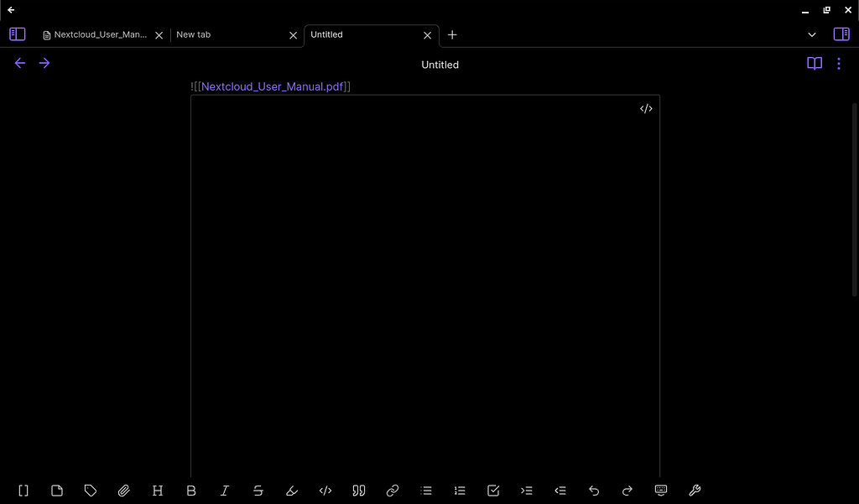The image size is (859, 504).
Task: Attach a file using the paperclip icon
Action: pos(123,491)
